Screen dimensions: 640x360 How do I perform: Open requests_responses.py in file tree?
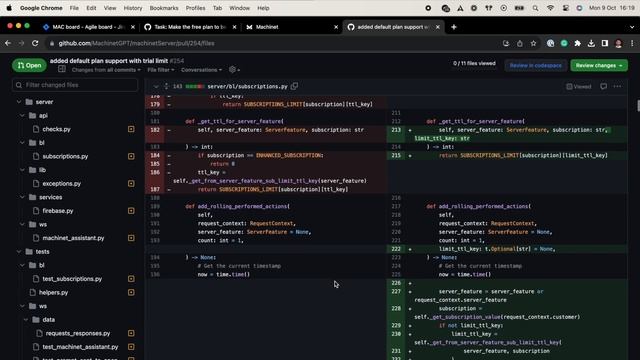tap(78, 333)
